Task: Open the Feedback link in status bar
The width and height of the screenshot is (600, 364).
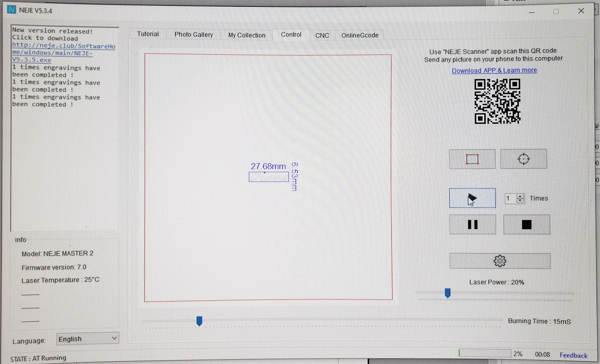Action: click(x=573, y=355)
